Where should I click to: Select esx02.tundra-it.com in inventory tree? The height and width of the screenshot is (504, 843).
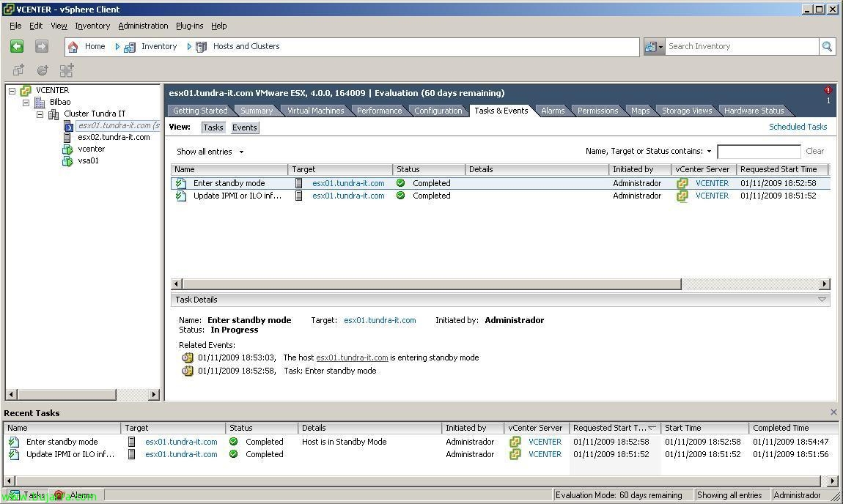[x=114, y=138]
